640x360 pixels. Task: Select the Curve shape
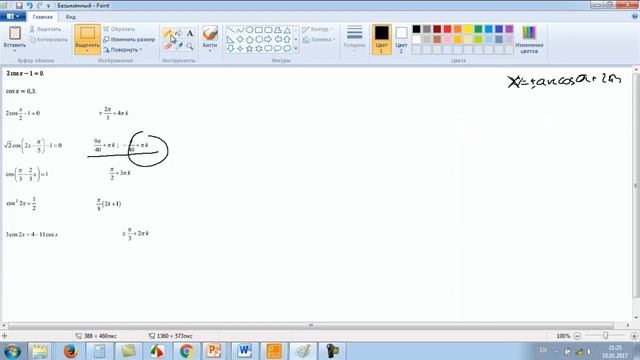tap(240, 30)
